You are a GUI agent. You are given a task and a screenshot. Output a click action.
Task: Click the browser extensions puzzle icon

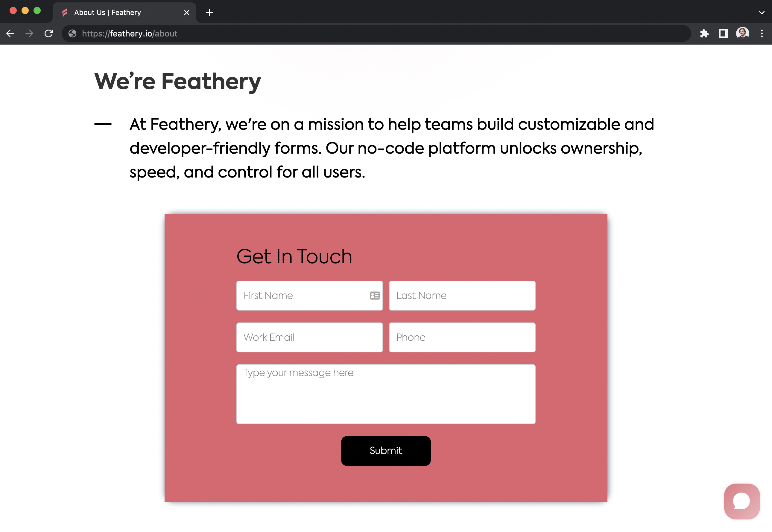[704, 33]
